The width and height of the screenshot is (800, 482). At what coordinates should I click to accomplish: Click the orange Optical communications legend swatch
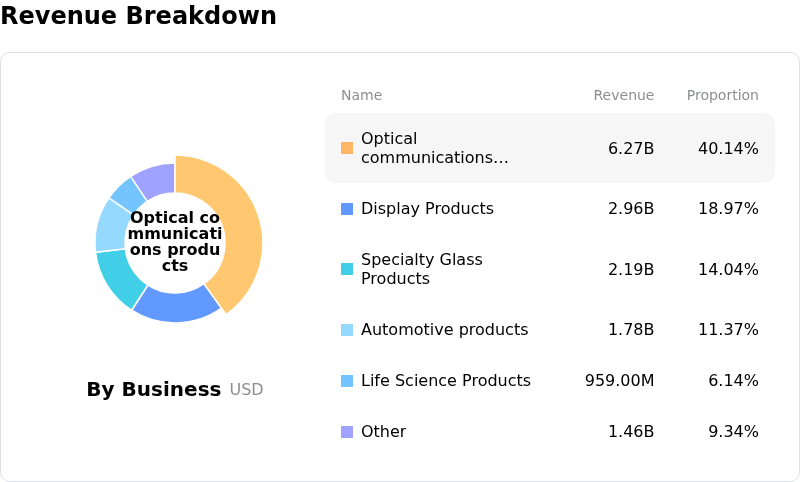click(x=347, y=148)
